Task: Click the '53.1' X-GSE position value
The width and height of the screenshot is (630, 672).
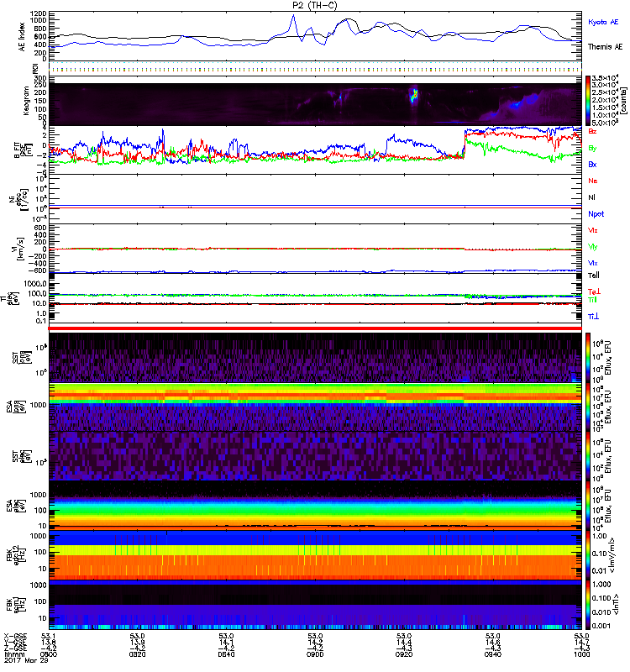Action: pyautogui.click(x=49, y=636)
